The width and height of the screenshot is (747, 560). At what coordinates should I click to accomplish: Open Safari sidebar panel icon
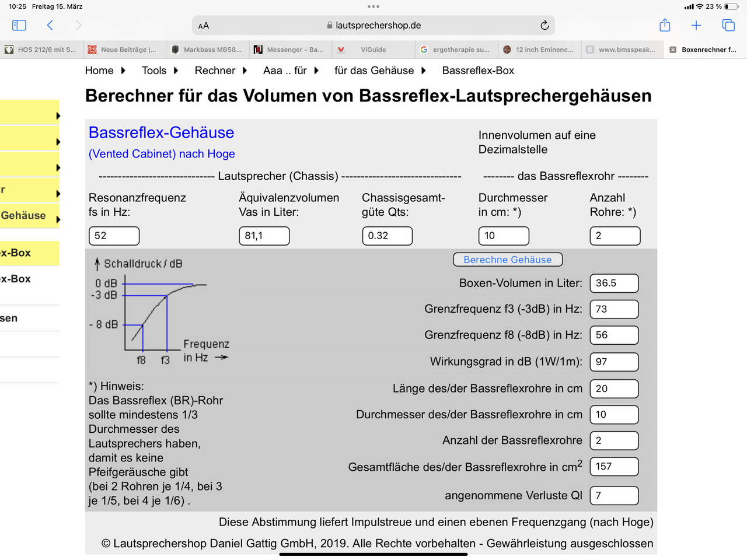point(19,25)
